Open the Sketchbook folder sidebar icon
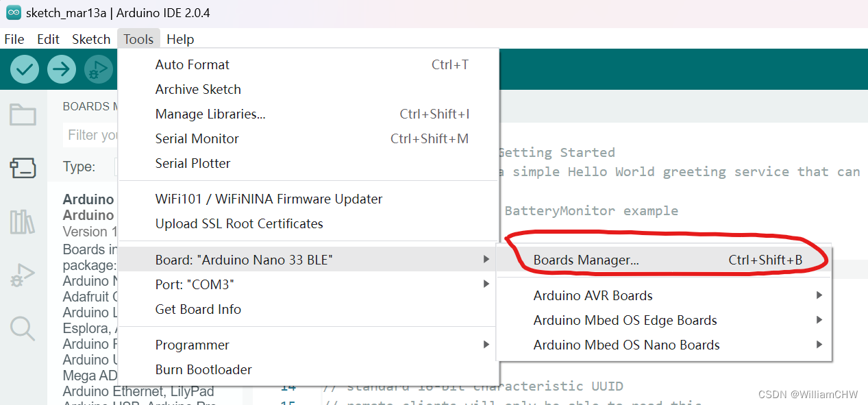Viewport: 868px width, 405px height. tap(23, 114)
